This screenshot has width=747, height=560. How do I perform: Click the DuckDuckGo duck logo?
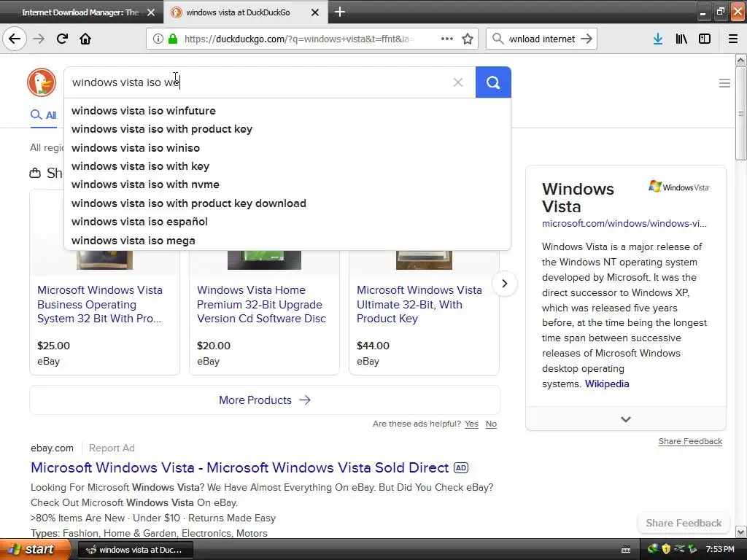(42, 82)
